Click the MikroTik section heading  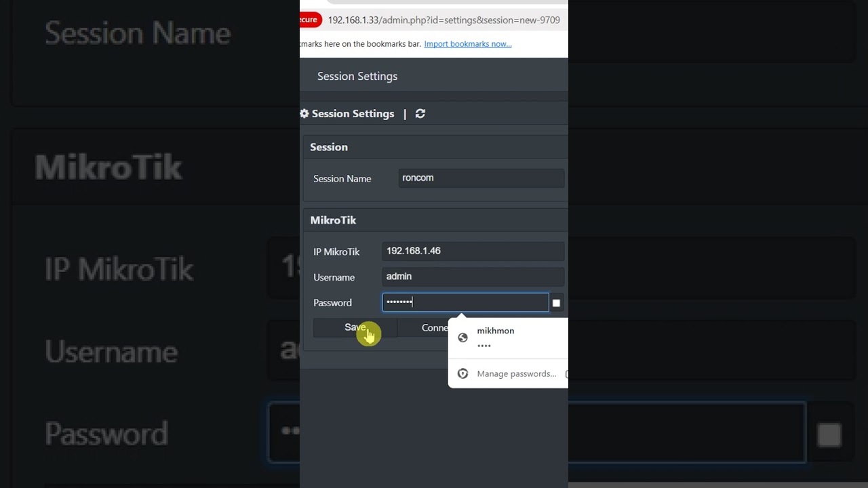tap(333, 220)
